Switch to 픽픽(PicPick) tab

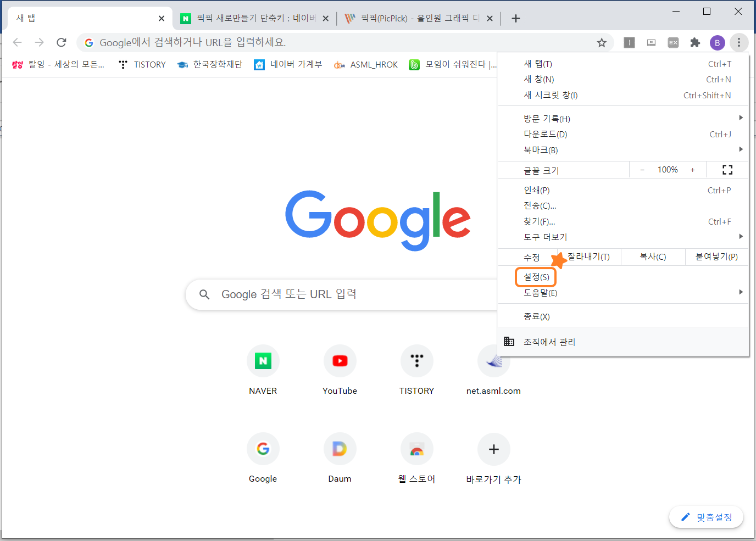click(419, 18)
